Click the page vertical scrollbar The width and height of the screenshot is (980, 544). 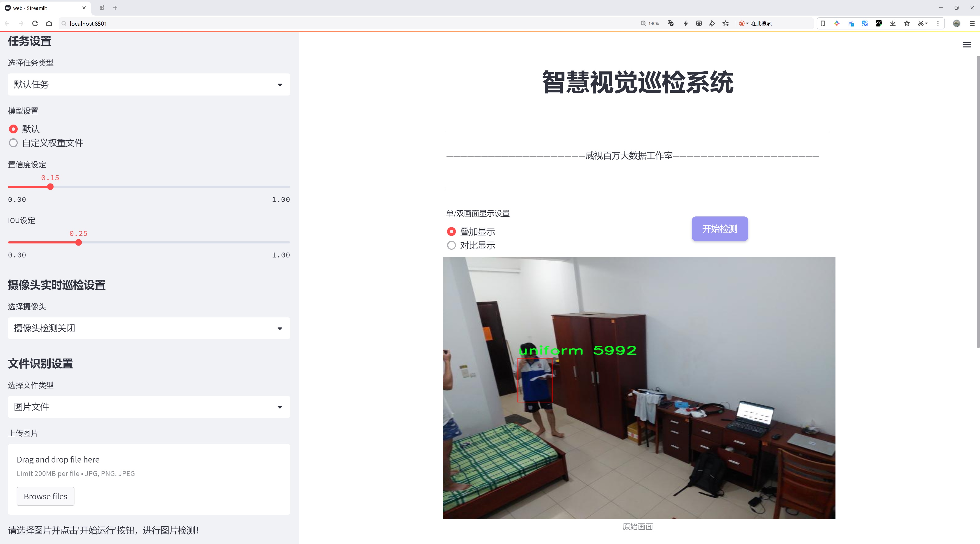pyautogui.click(x=978, y=202)
